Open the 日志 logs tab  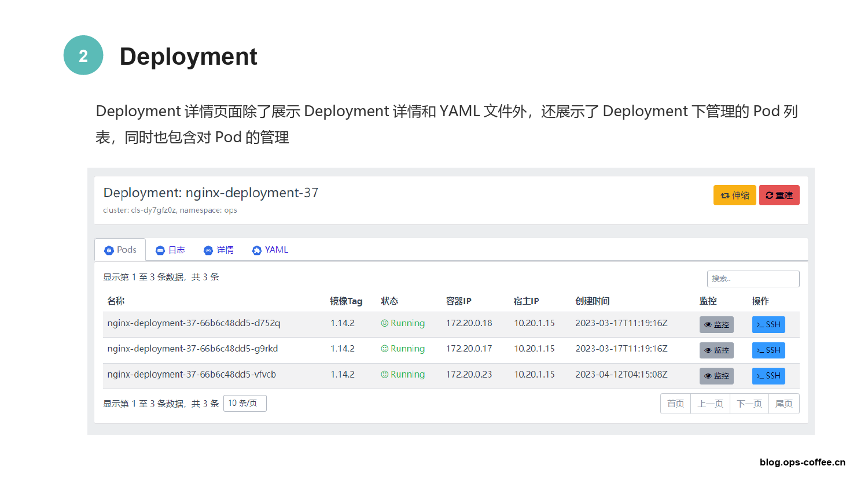[x=170, y=250]
